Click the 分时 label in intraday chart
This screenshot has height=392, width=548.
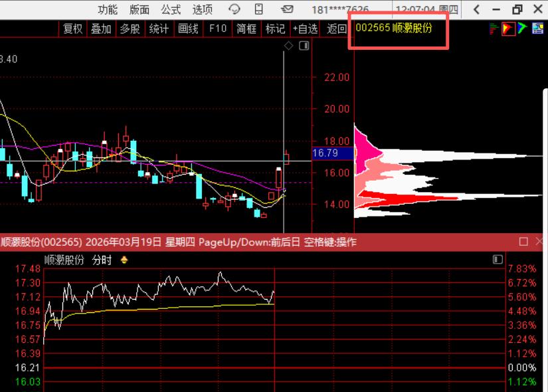102,260
